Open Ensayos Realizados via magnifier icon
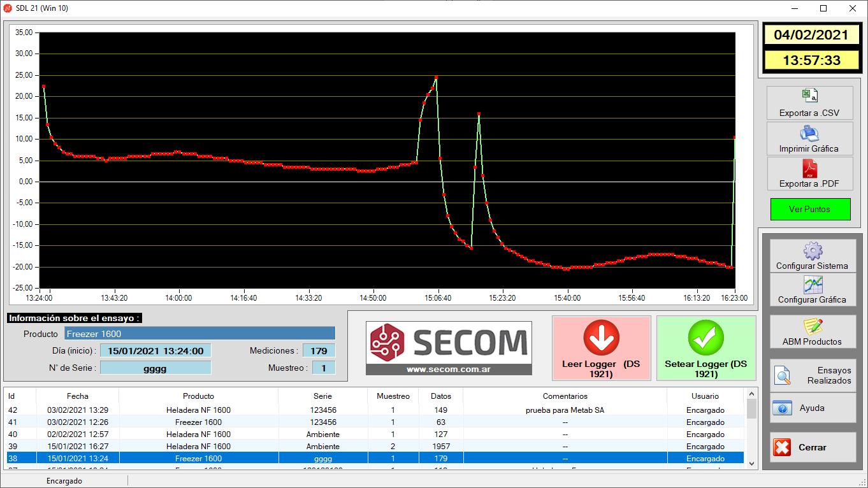The width and height of the screenshot is (868, 488). (x=783, y=376)
